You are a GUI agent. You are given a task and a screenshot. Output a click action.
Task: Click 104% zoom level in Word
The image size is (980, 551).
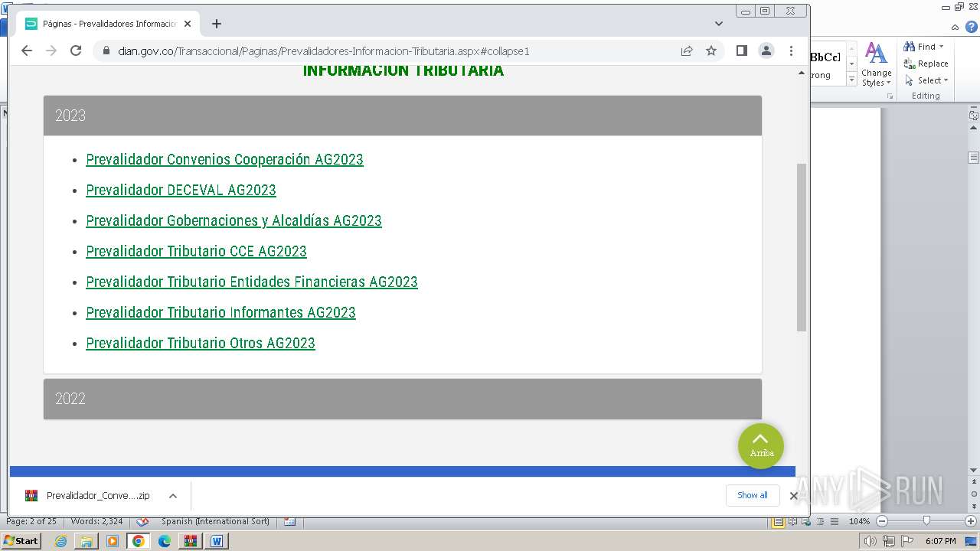pos(859,521)
